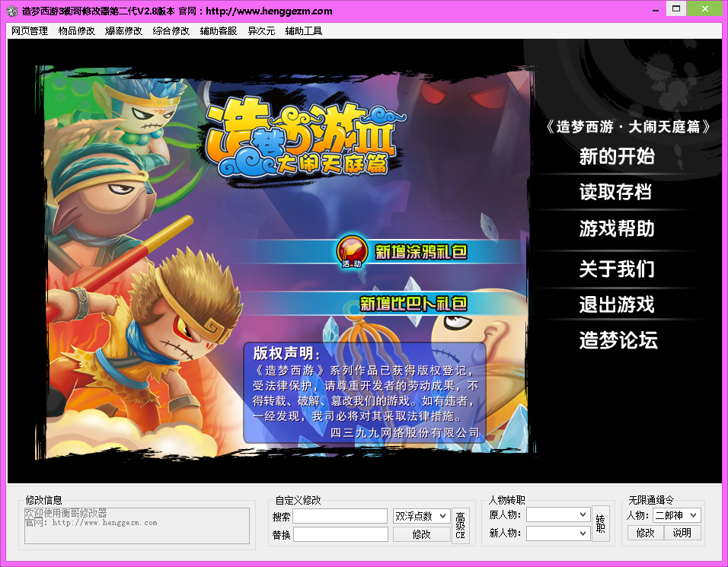Start 新的开始 new game
728x567 pixels.
click(x=617, y=156)
